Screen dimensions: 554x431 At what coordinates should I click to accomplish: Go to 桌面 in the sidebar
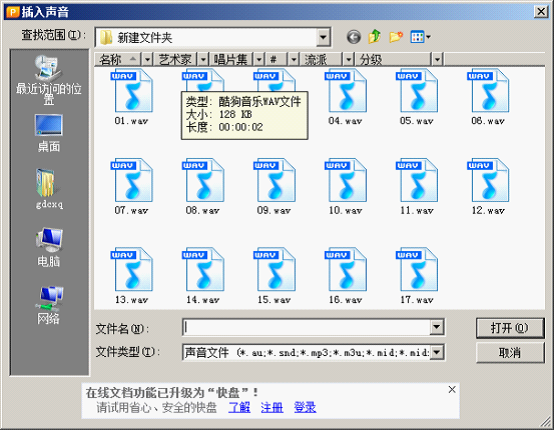tap(49, 134)
